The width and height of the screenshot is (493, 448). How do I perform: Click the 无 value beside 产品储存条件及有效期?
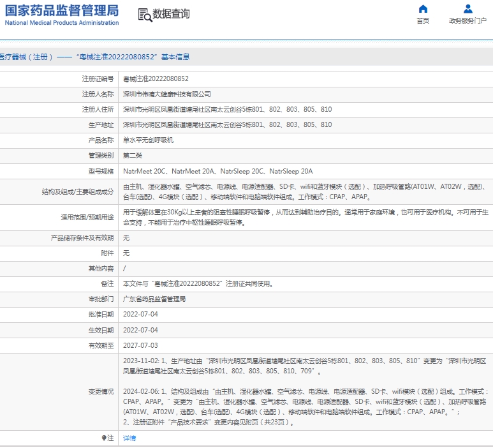tap(126, 237)
